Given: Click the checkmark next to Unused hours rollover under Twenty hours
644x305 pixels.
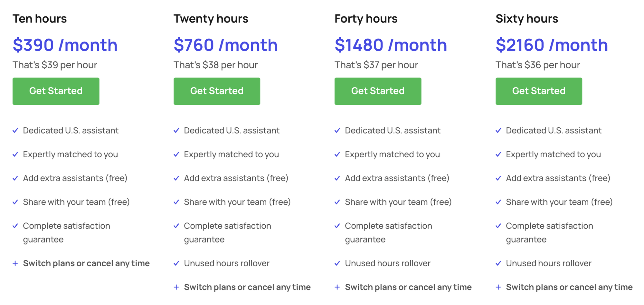Looking at the screenshot, I should (176, 263).
